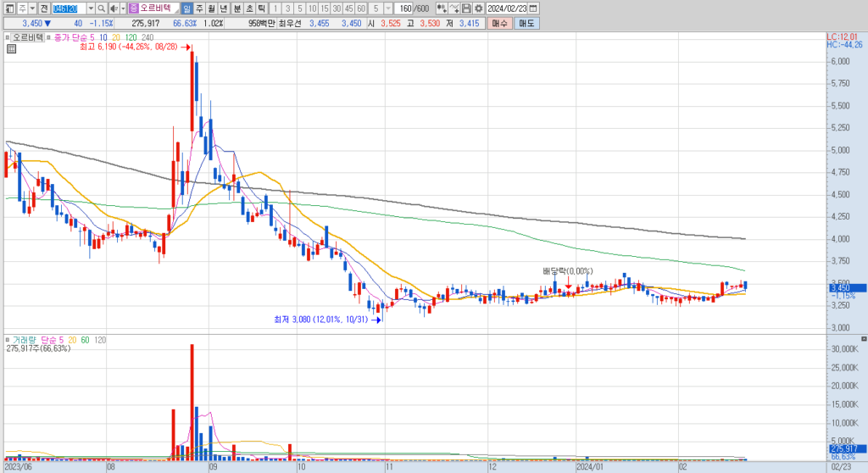Switch to 월 monthly chart period
The width and height of the screenshot is (868, 473).
[211, 8]
